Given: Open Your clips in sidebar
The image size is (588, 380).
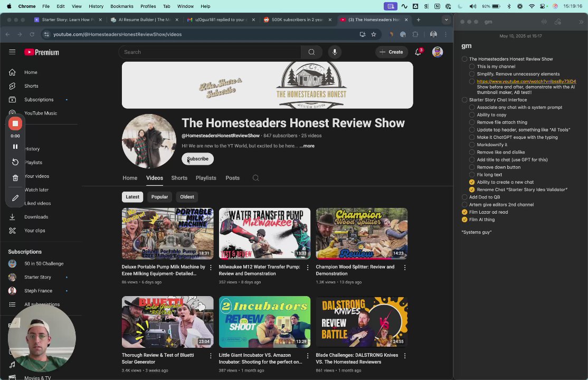Looking at the screenshot, I should [x=34, y=231].
